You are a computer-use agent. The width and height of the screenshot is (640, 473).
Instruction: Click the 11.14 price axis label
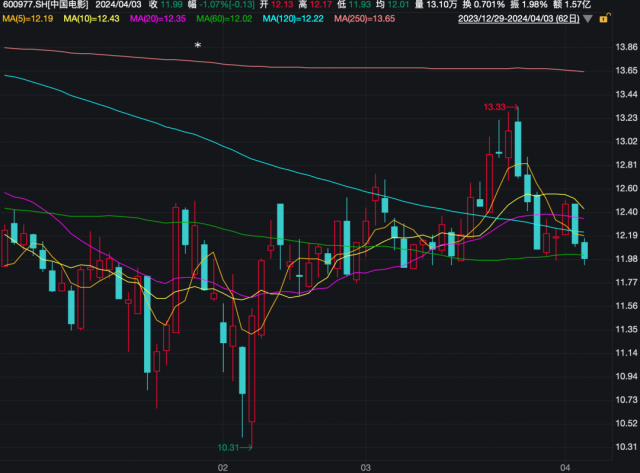click(626, 353)
